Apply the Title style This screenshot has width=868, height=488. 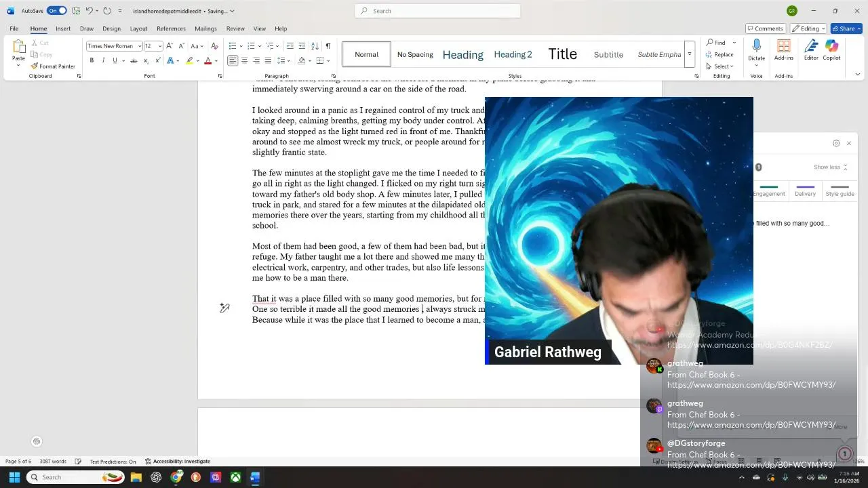coord(563,54)
